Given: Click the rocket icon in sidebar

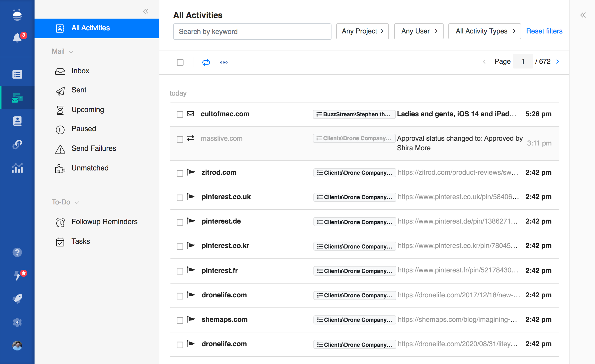Looking at the screenshot, I should 17,299.
